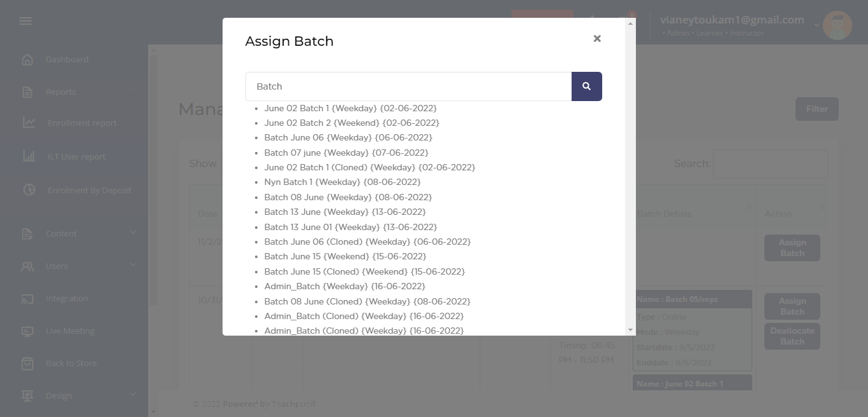
Task: Click the Filter button
Action: pos(816,109)
